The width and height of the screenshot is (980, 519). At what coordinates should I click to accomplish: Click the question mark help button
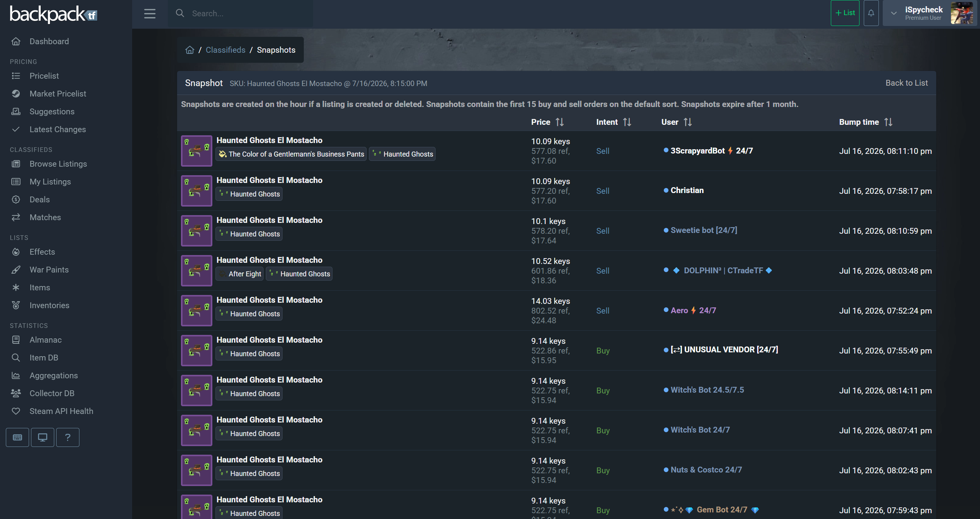68,438
